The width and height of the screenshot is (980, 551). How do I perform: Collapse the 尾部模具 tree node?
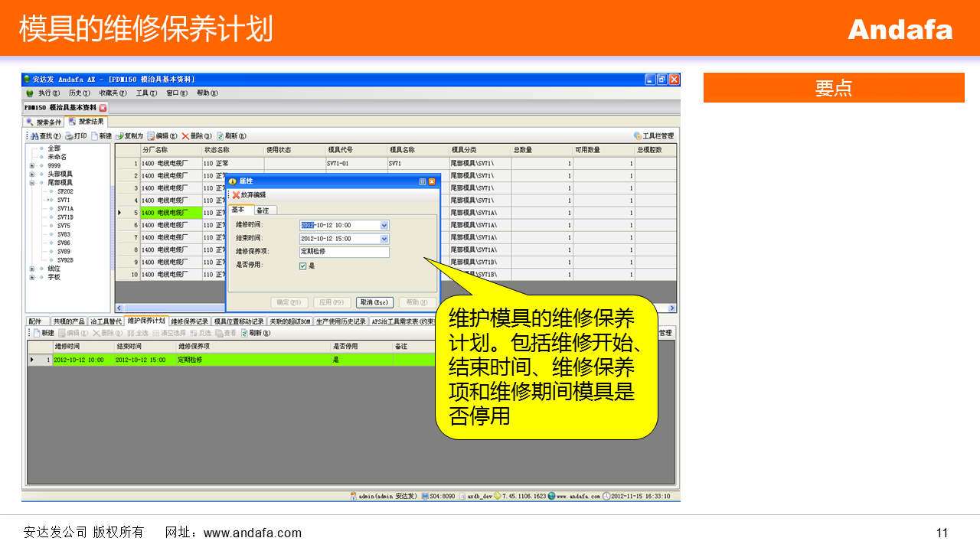click(32, 183)
